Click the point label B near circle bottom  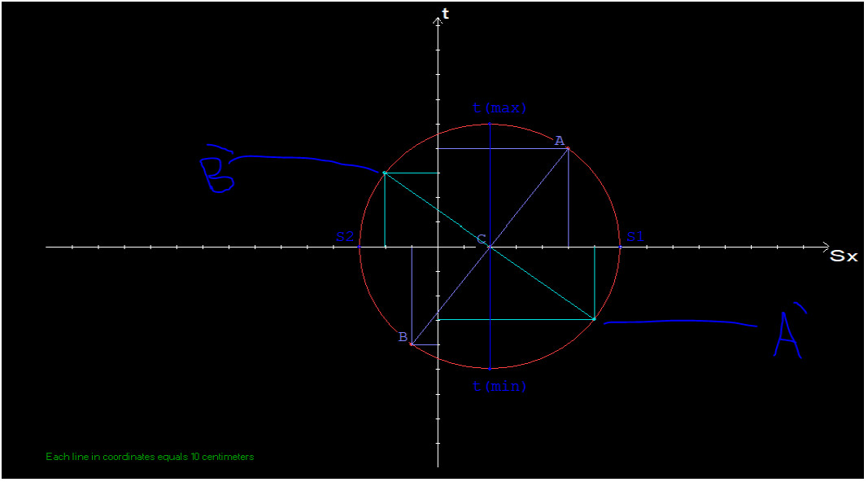point(403,337)
